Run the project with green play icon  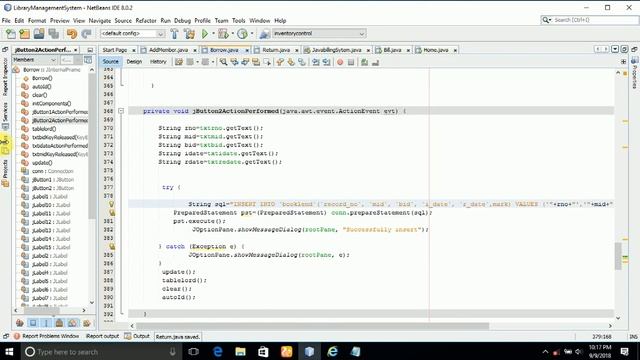(x=205, y=33)
